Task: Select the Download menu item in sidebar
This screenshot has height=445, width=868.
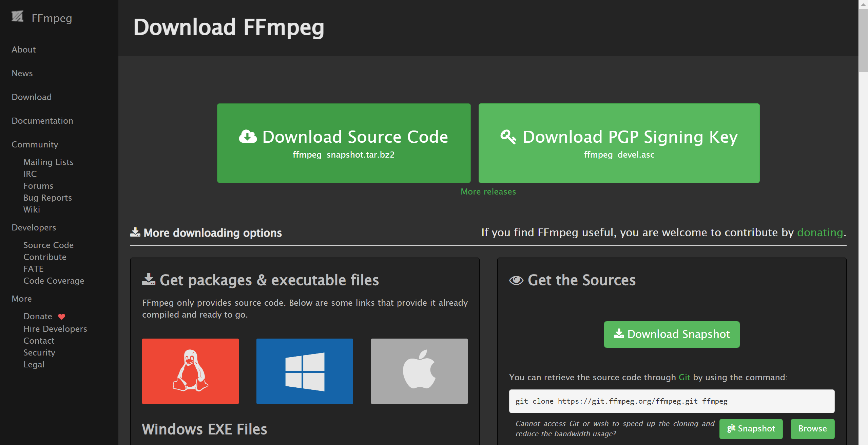Action: tap(31, 97)
